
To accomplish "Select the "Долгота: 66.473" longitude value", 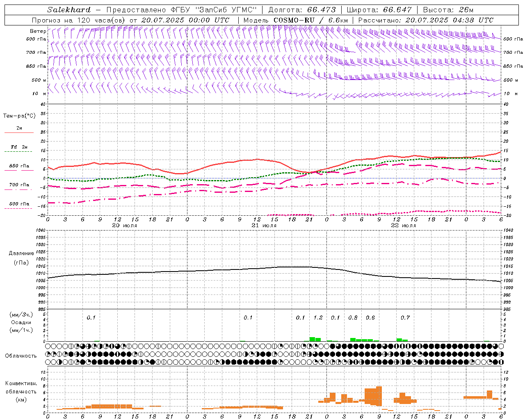I will 302,10.
